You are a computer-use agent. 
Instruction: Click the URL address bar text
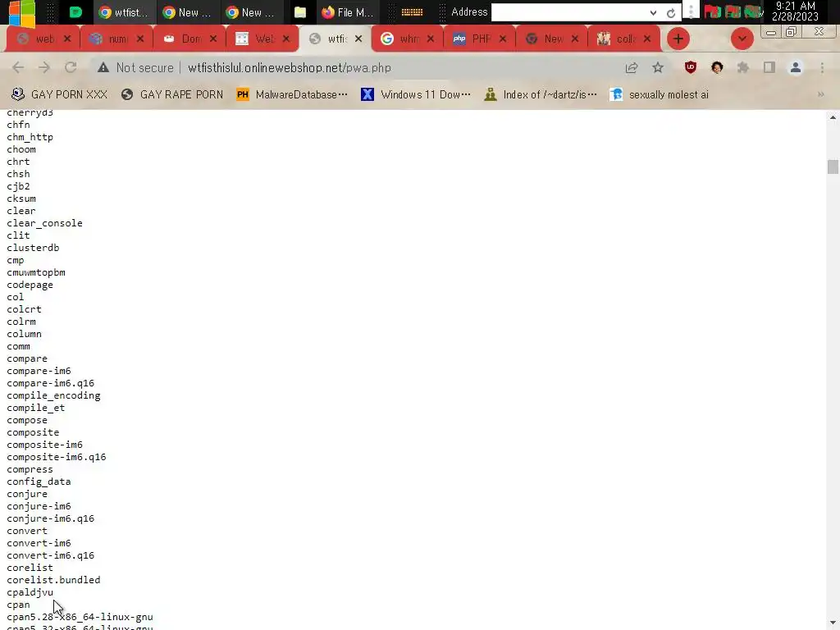(x=290, y=68)
